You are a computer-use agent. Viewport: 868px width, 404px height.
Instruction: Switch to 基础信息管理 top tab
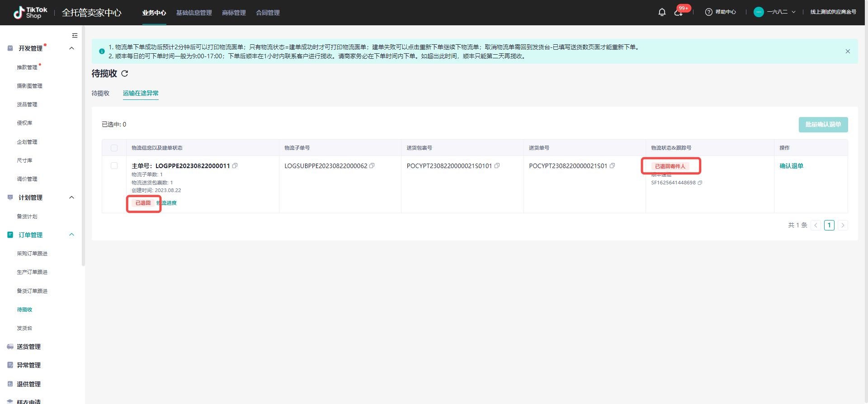[x=194, y=13]
